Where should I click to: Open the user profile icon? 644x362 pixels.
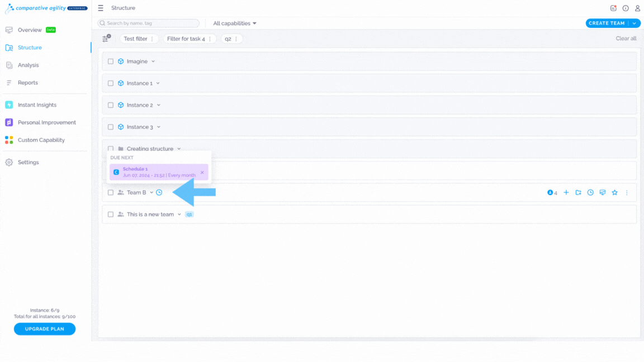point(637,8)
